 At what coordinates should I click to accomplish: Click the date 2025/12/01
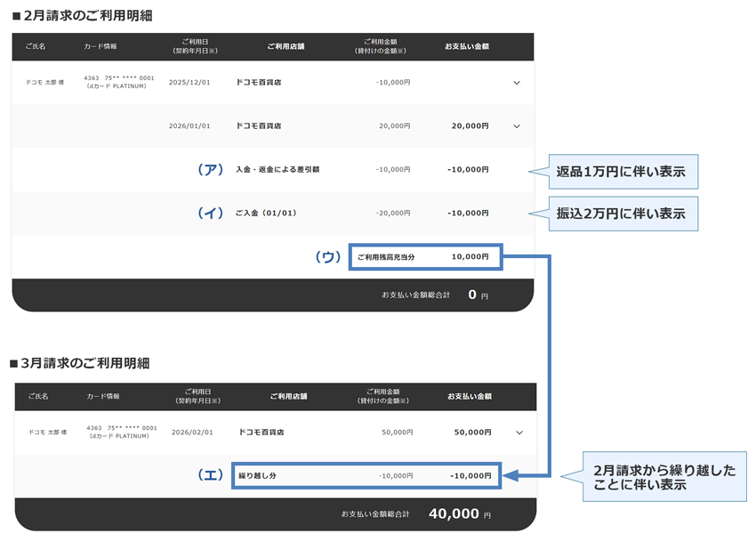[x=189, y=83]
